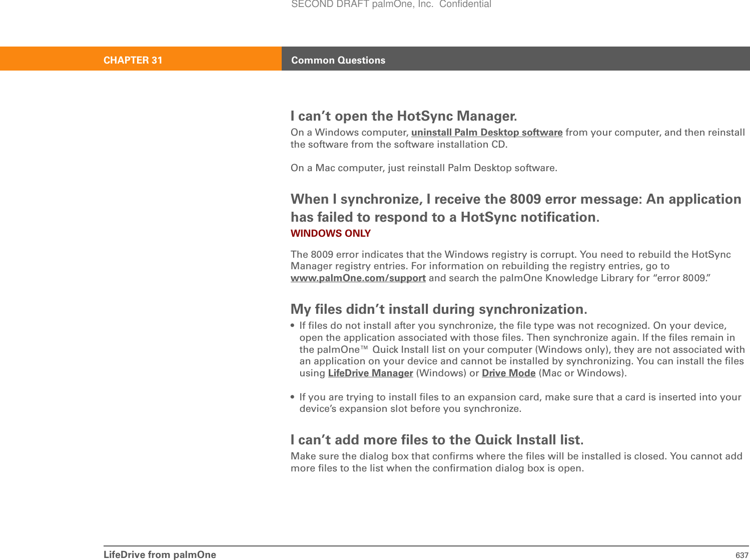Click page number 637 in the footer
750x560 pixels.
coord(742,555)
